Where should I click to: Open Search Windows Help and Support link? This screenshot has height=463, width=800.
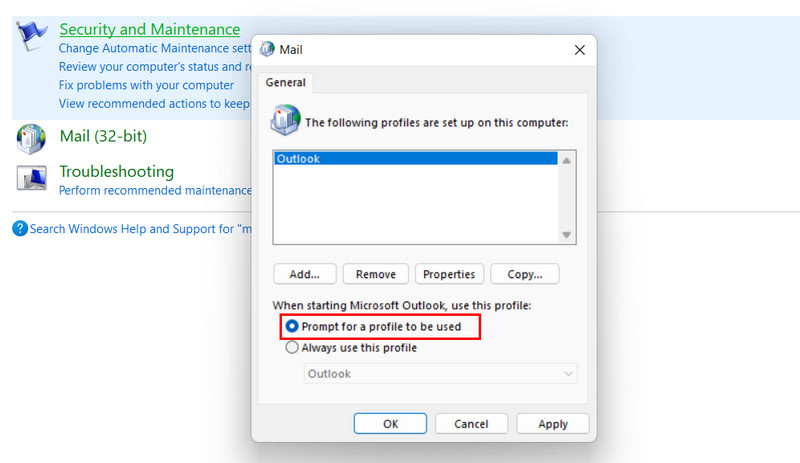click(x=140, y=229)
